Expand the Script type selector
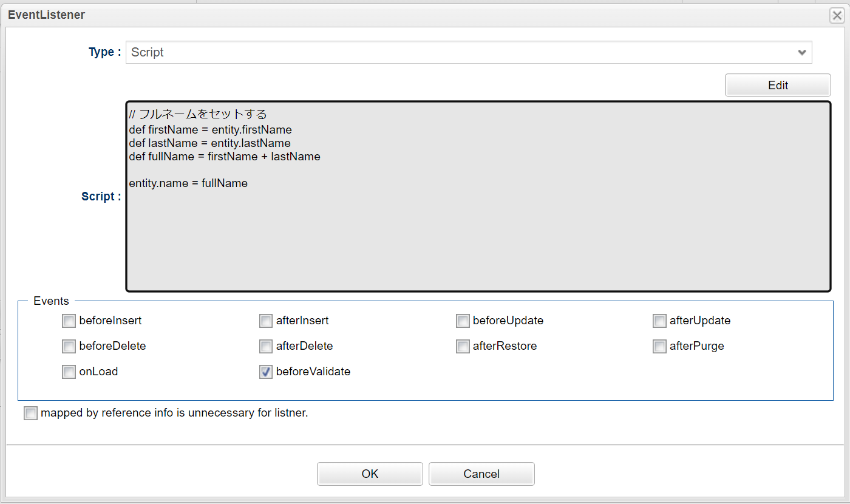The height and width of the screenshot is (504, 850). pyautogui.click(x=467, y=52)
